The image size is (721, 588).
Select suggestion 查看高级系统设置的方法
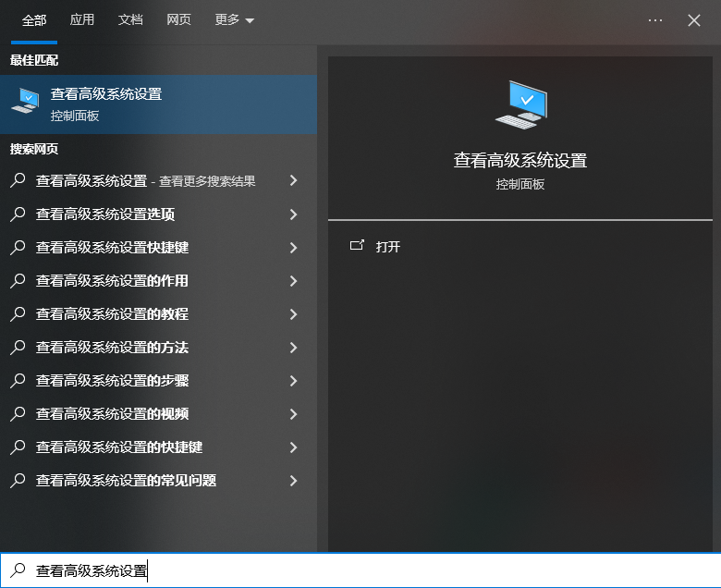click(158, 348)
